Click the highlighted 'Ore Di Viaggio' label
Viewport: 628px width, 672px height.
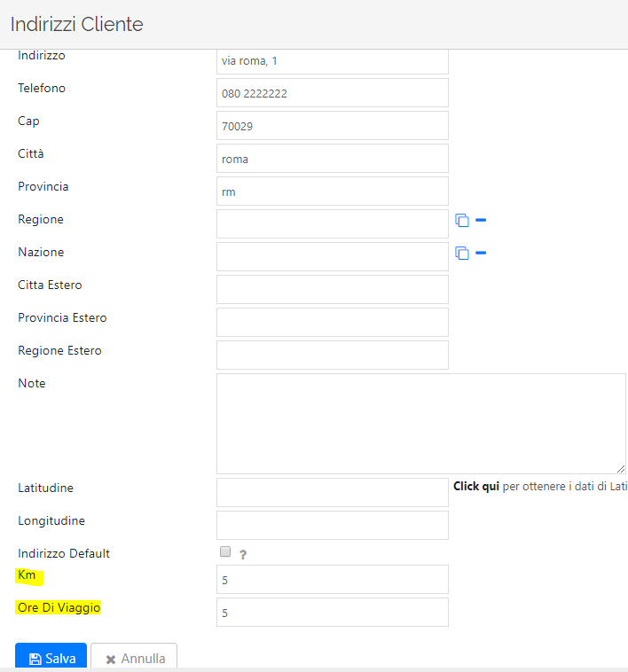point(59,607)
